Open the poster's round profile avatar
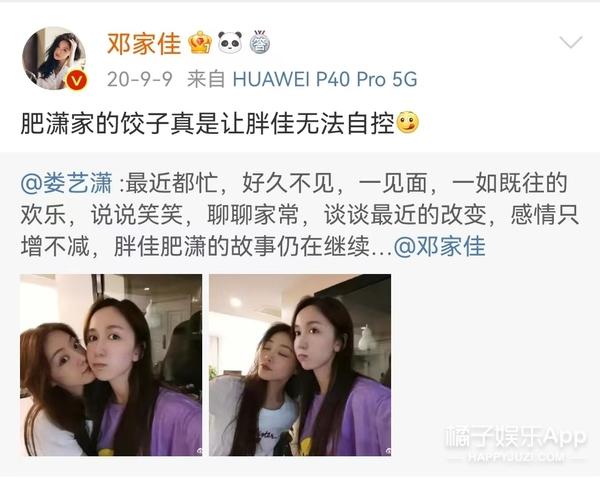The width and height of the screenshot is (600, 478). point(54,58)
